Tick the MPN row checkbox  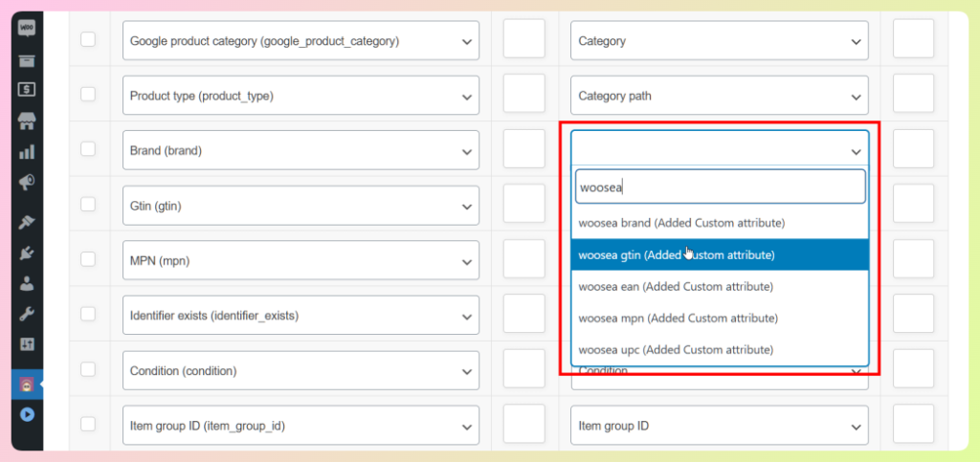(88, 259)
